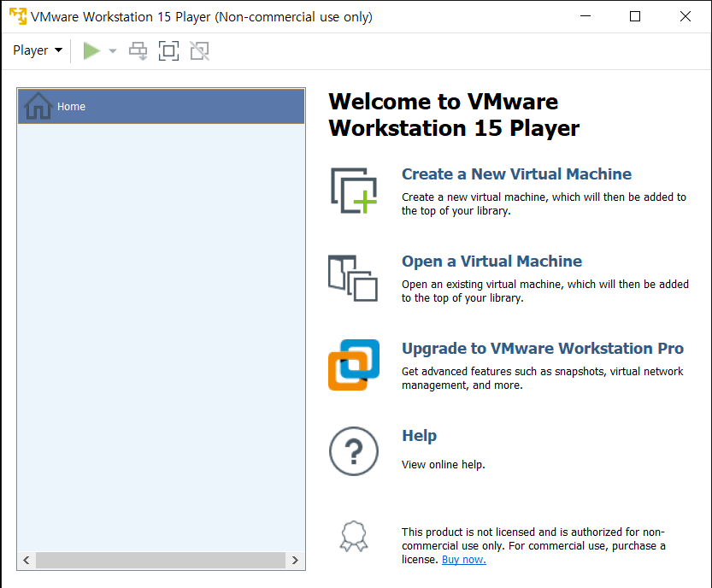This screenshot has width=712, height=588.
Task: Click Send Ctrl+Alt+Del toolbar icon
Action: coord(138,51)
